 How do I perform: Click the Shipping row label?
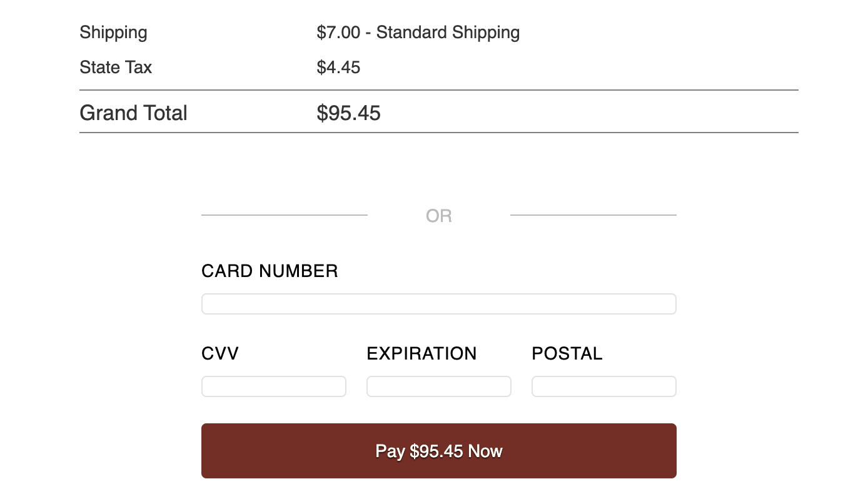(x=113, y=33)
